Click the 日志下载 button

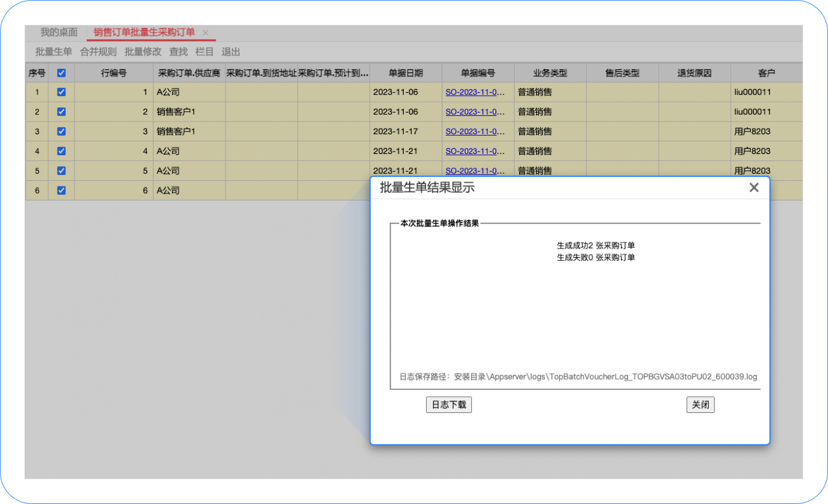click(449, 405)
